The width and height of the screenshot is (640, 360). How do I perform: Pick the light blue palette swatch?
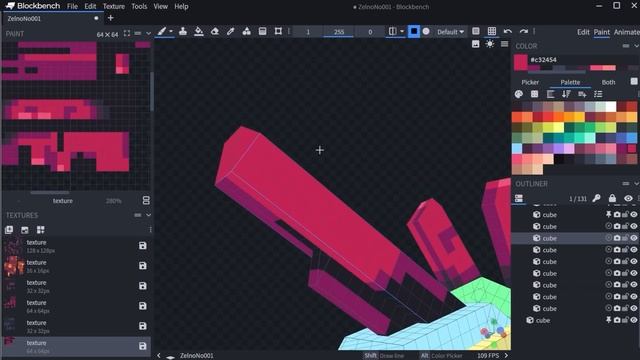(x=517, y=148)
